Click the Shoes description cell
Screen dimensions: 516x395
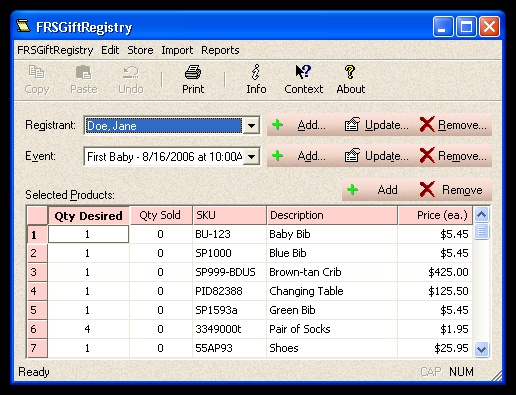pyautogui.click(x=332, y=348)
